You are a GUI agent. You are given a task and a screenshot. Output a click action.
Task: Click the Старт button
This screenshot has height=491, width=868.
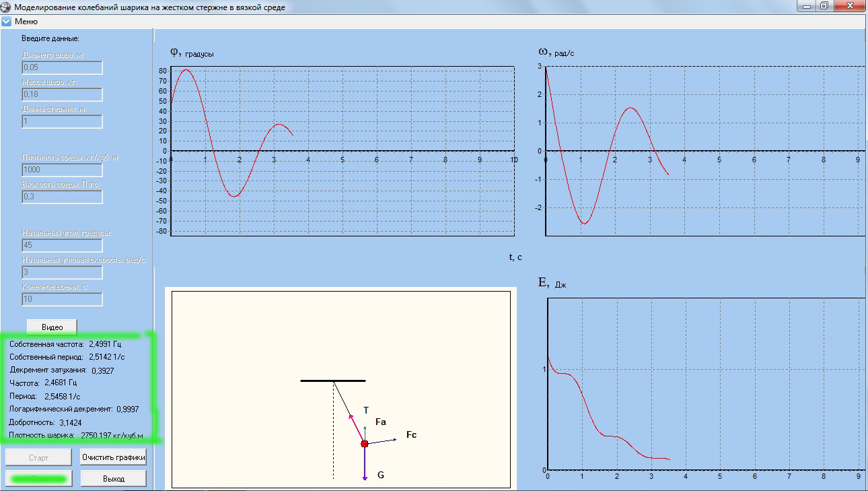coord(38,457)
